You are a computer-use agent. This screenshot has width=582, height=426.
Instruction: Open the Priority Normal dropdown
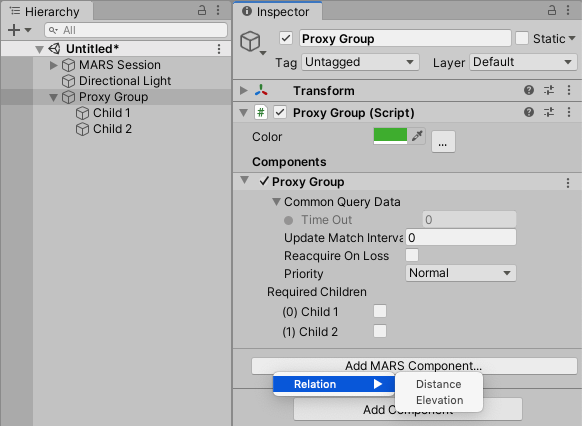(461, 273)
